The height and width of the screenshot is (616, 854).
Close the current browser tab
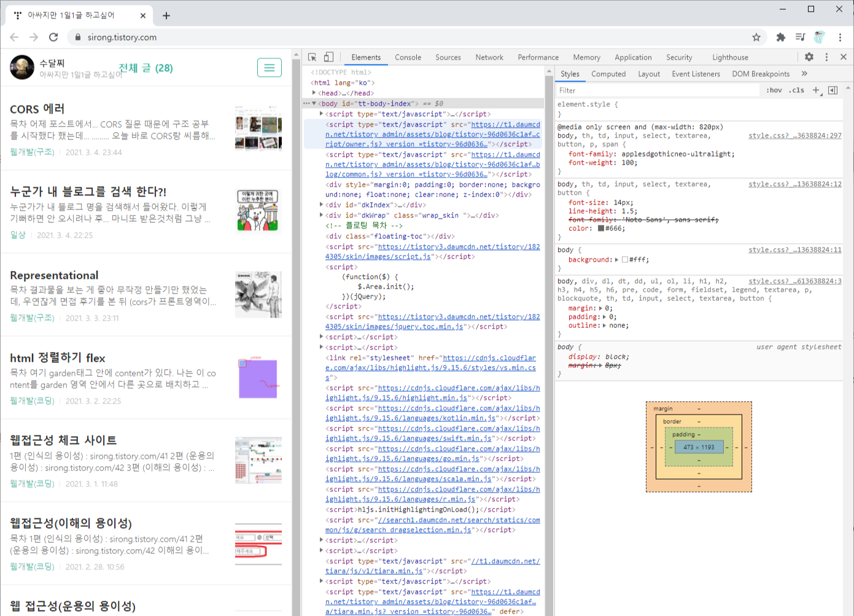143,15
